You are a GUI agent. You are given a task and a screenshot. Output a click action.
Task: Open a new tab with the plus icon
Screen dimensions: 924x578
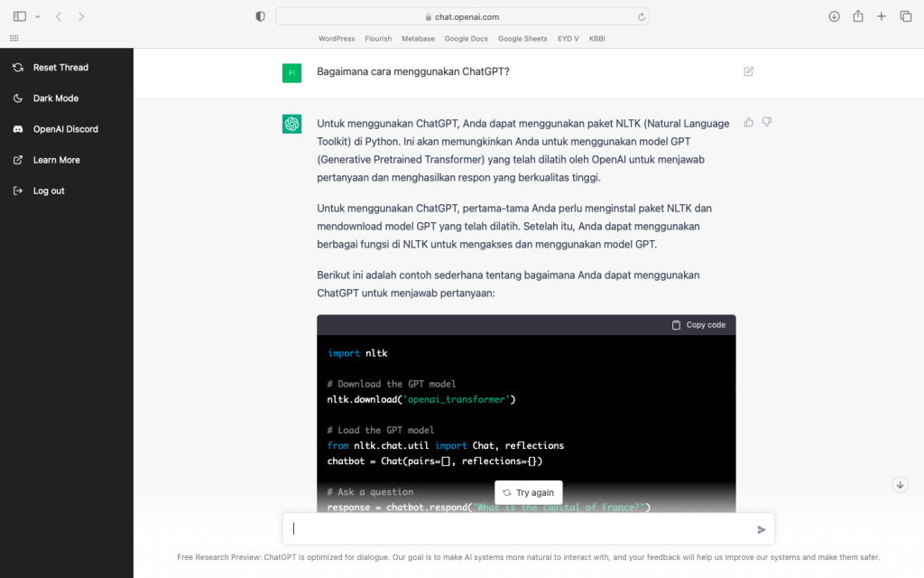click(882, 15)
